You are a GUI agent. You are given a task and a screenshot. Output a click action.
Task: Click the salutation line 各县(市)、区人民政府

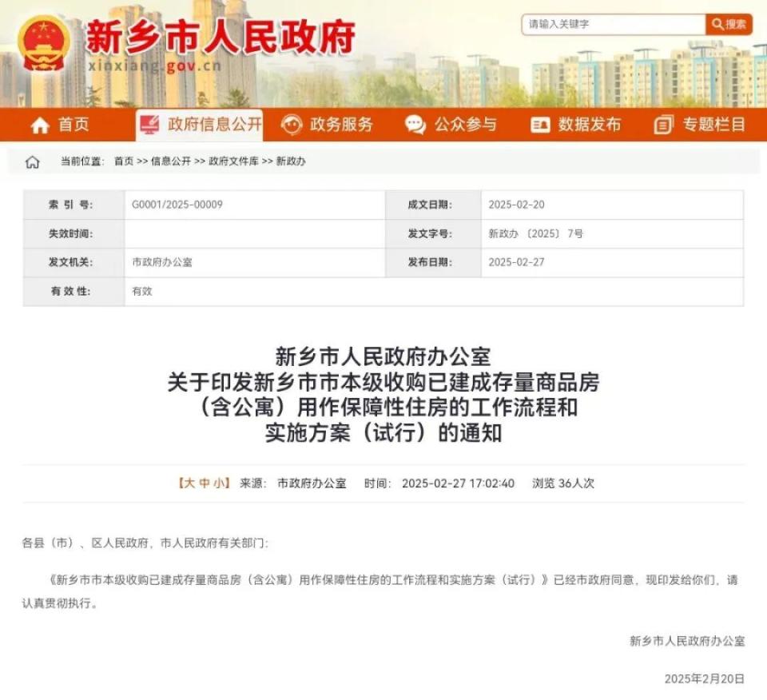[x=145, y=543]
